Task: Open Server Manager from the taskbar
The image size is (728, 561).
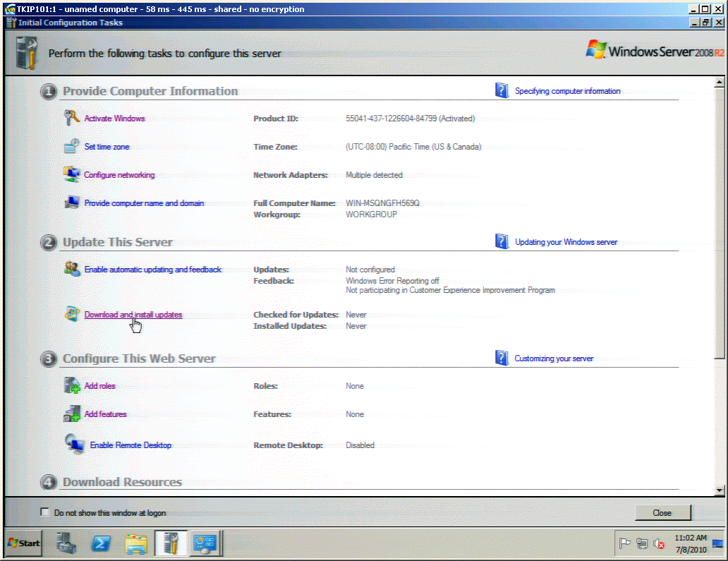Action: (66, 543)
